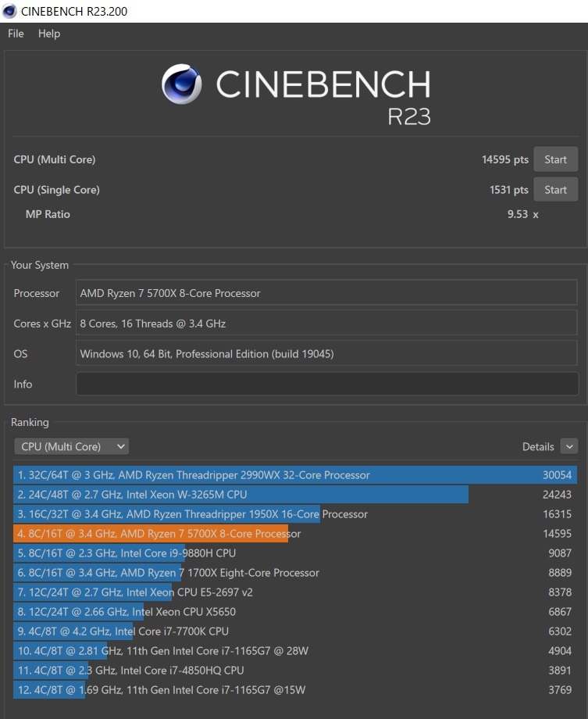Click the Cinebench R23 sphere logo
The height and width of the screenshot is (719, 588).
[x=182, y=84]
